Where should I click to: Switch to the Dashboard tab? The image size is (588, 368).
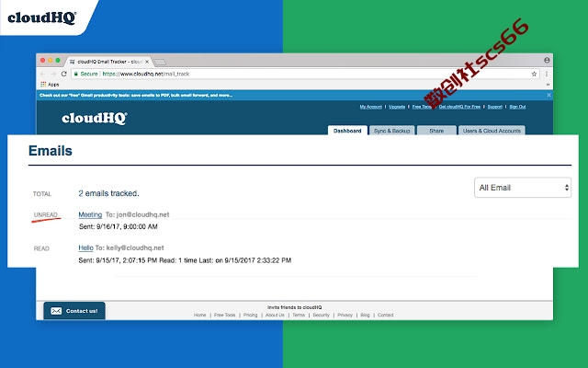[347, 131]
